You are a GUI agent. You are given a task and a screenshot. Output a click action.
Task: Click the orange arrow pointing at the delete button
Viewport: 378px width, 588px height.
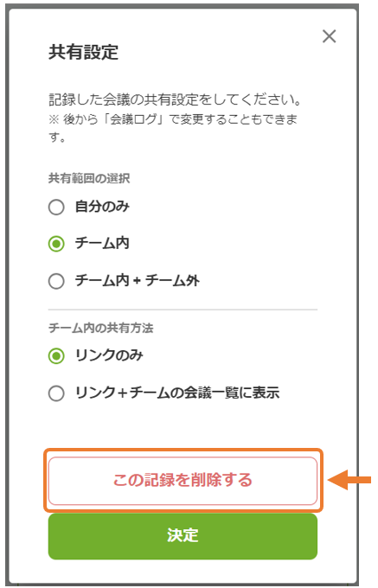349,480
